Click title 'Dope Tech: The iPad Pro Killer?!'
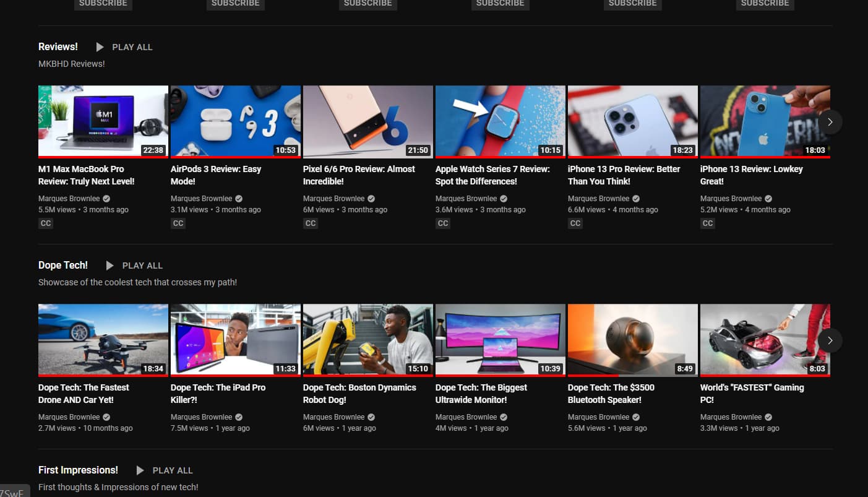This screenshot has width=868, height=497. (x=218, y=394)
